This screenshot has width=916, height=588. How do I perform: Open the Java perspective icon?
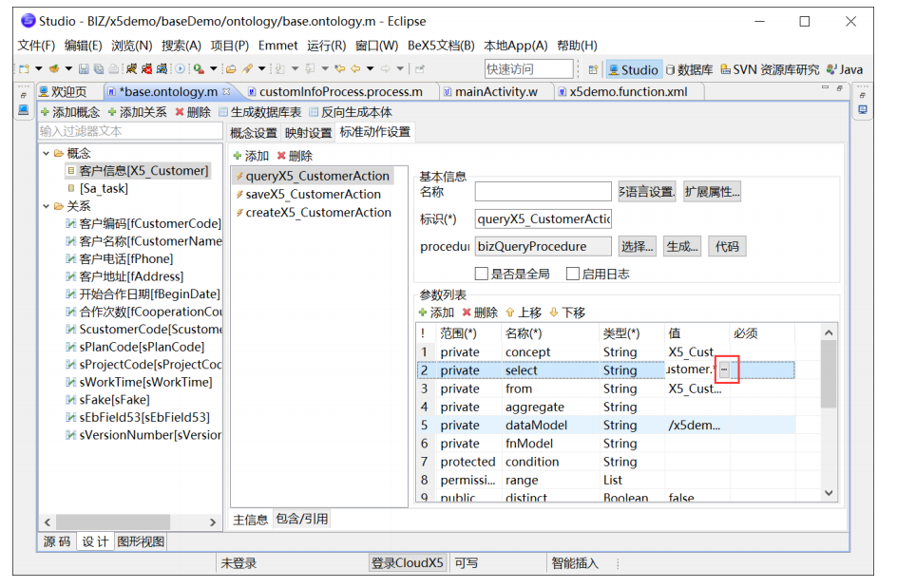point(844,68)
